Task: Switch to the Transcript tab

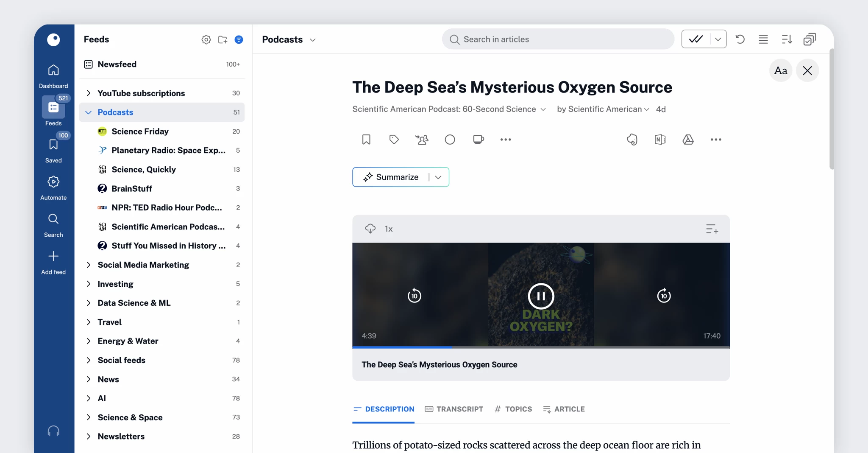Action: [x=454, y=409]
